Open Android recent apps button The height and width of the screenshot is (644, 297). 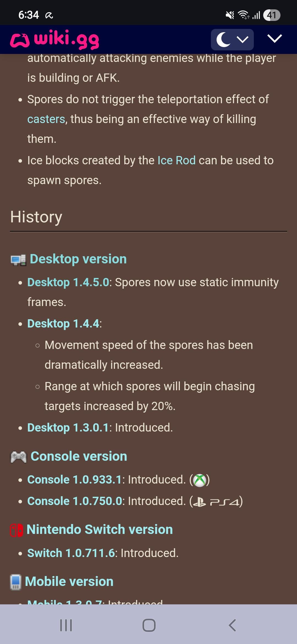click(x=66, y=625)
